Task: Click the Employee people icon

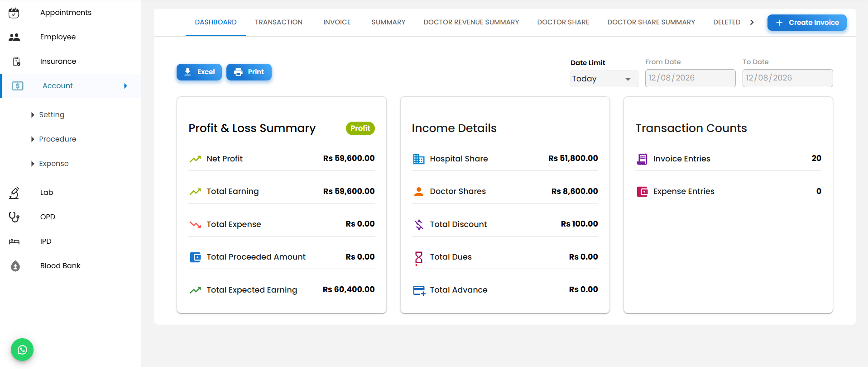Action: pos(14,37)
